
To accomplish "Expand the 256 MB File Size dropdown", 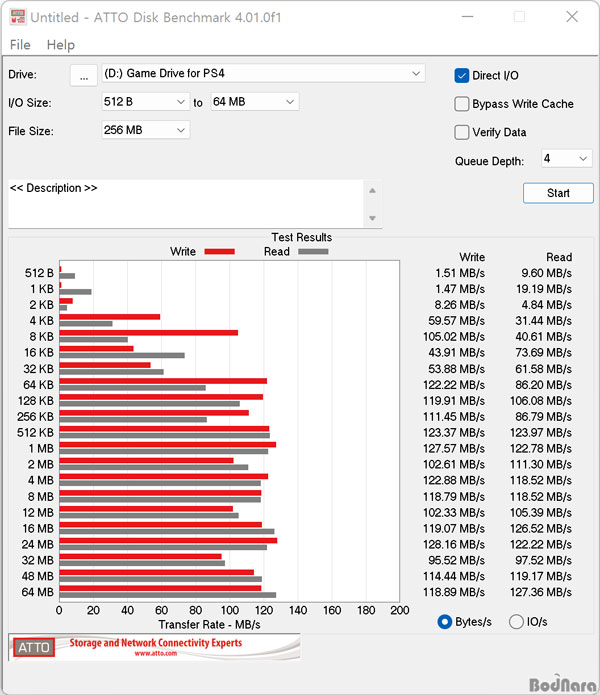I will point(145,130).
